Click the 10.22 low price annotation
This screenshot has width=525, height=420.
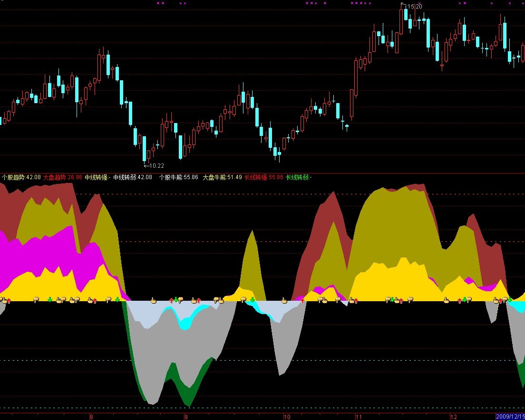tap(156, 165)
